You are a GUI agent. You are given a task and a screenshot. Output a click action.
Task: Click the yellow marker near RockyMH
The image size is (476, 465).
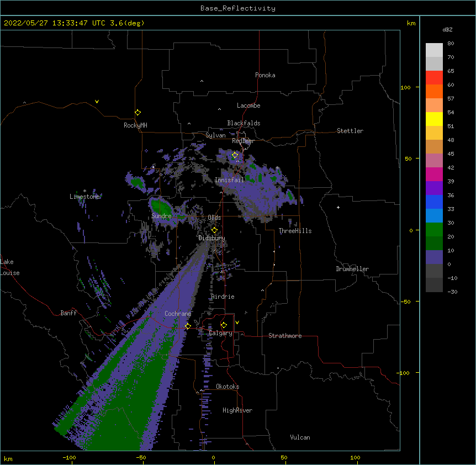137,112
